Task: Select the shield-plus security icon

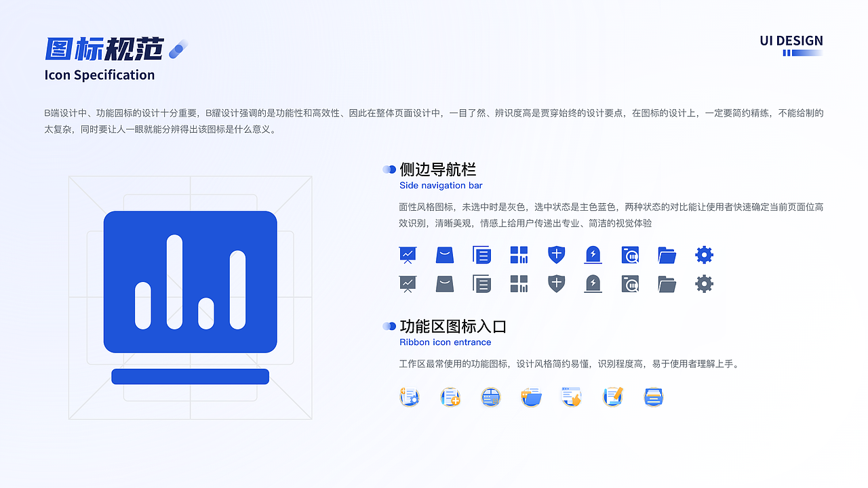Action: [x=556, y=254]
